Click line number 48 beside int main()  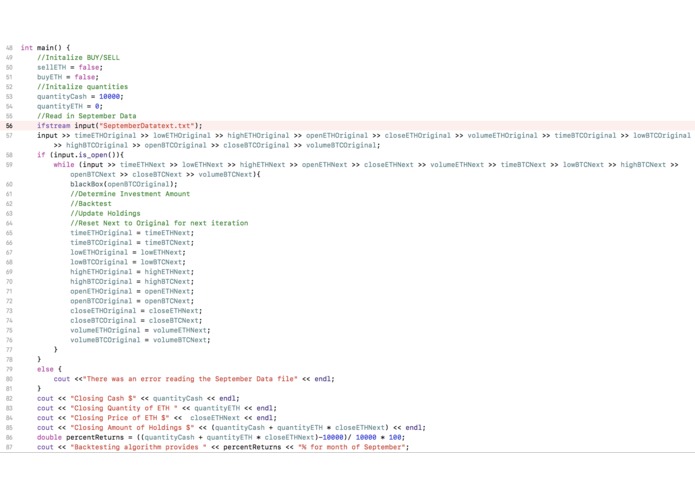coord(9,48)
